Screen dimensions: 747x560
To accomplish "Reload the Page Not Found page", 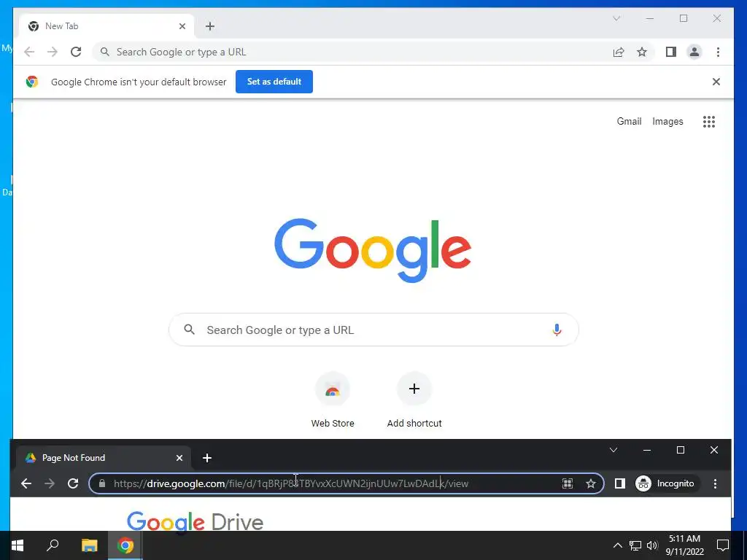I will coord(73,483).
